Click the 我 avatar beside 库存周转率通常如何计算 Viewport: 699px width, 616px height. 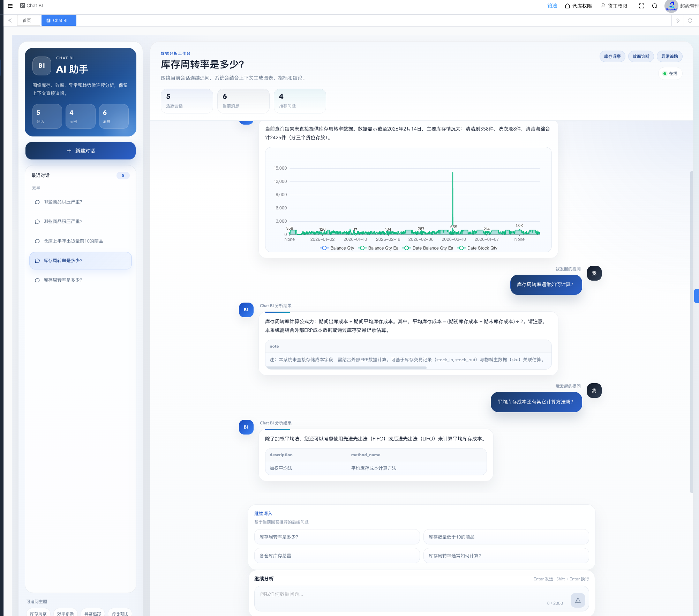click(594, 273)
